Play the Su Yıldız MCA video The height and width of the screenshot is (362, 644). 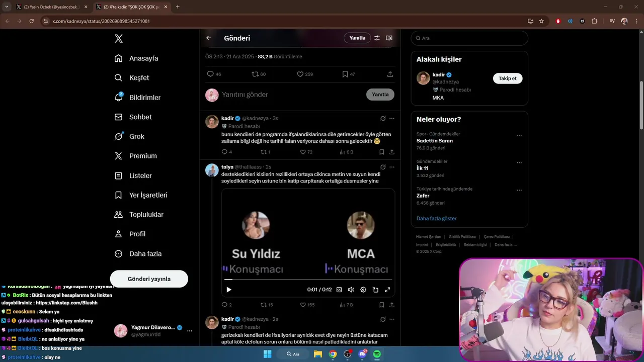(x=229, y=290)
